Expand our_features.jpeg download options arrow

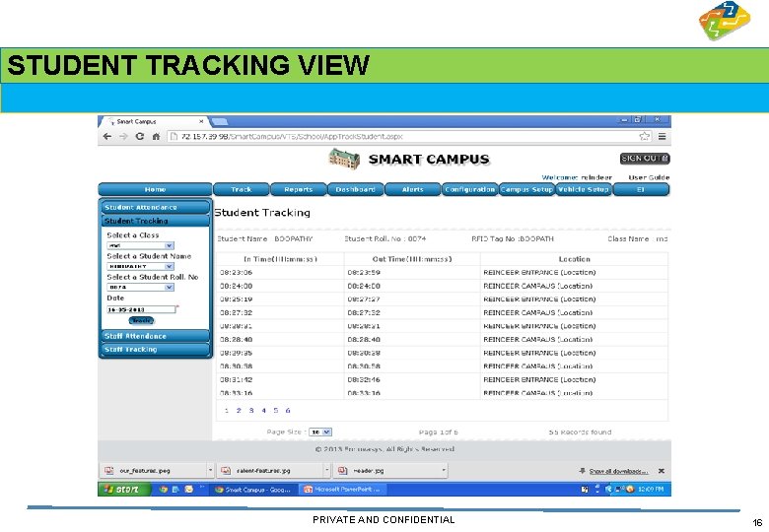click(x=210, y=471)
